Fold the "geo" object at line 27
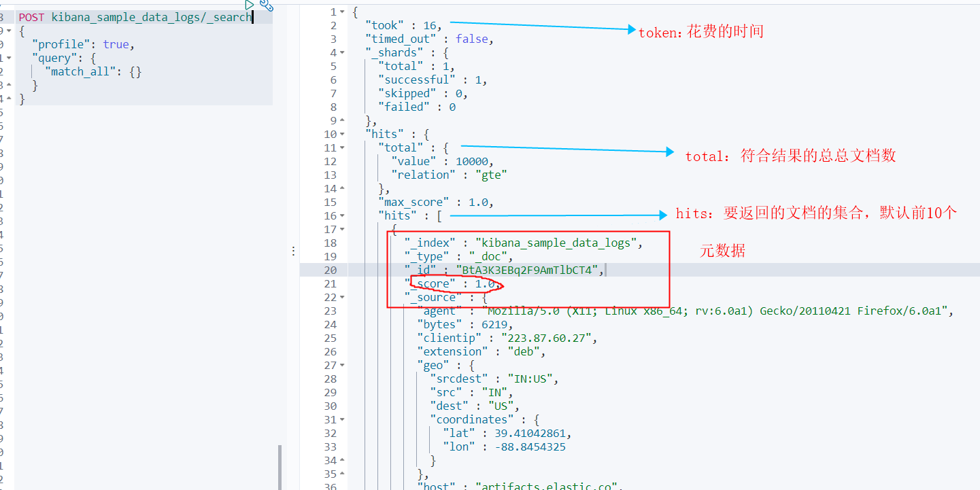Screen dimensions: 980x490 pos(342,366)
